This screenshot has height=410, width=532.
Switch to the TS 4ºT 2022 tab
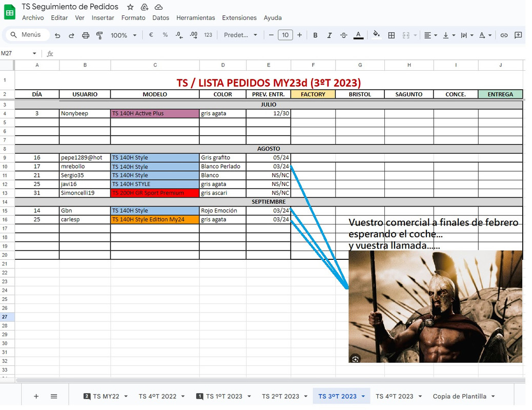157,396
